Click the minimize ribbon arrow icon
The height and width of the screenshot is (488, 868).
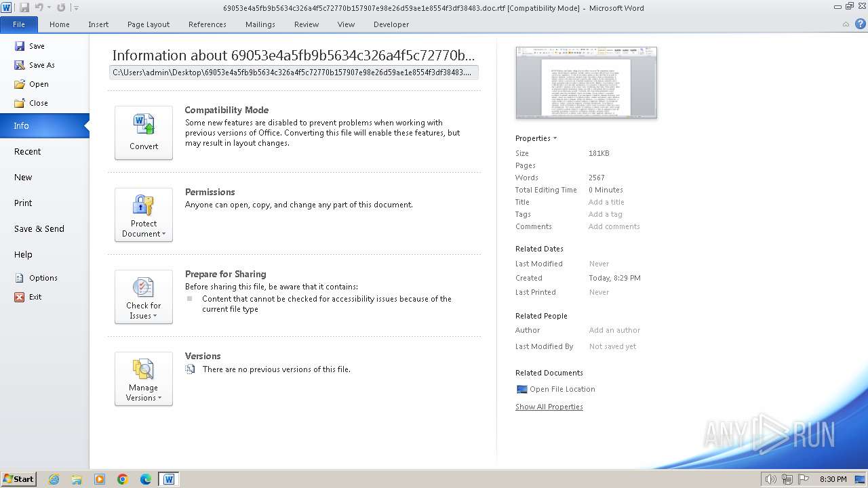[x=846, y=24]
